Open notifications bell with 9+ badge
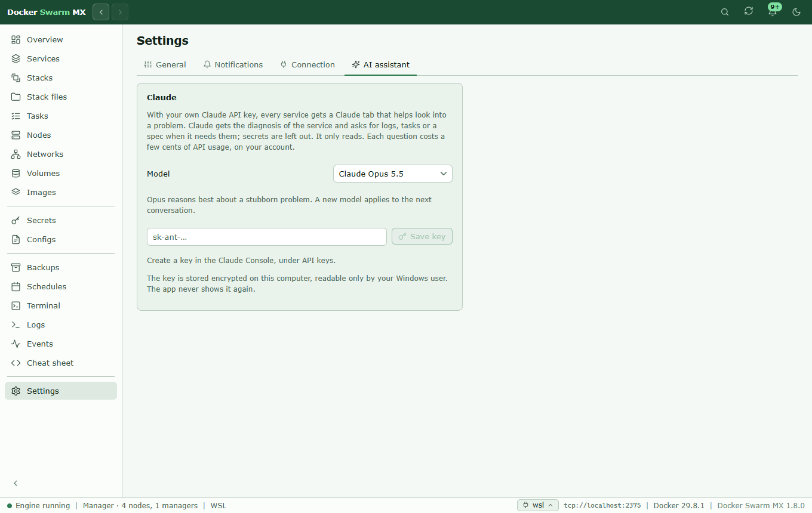 (x=773, y=11)
